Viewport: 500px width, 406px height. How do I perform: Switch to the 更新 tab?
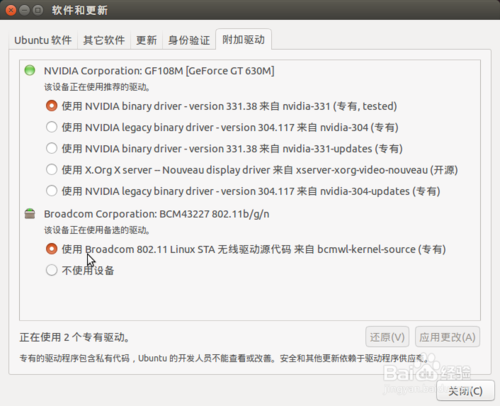(x=146, y=40)
